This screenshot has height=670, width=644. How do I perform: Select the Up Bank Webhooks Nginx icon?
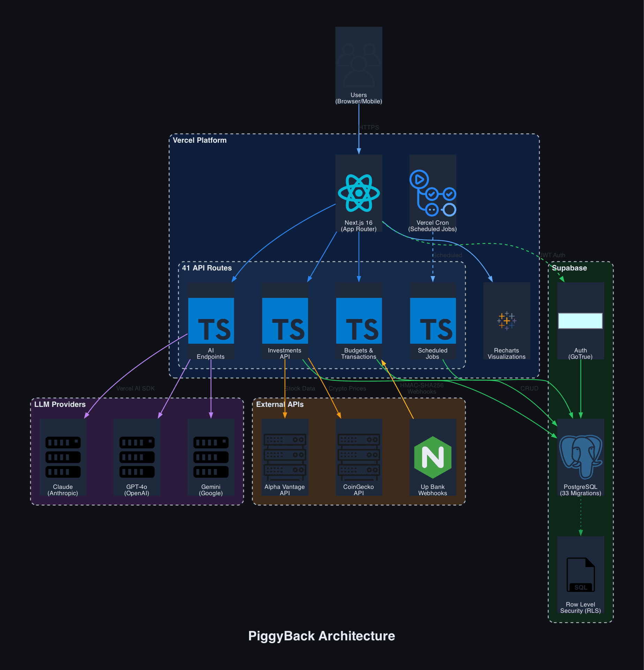432,456
